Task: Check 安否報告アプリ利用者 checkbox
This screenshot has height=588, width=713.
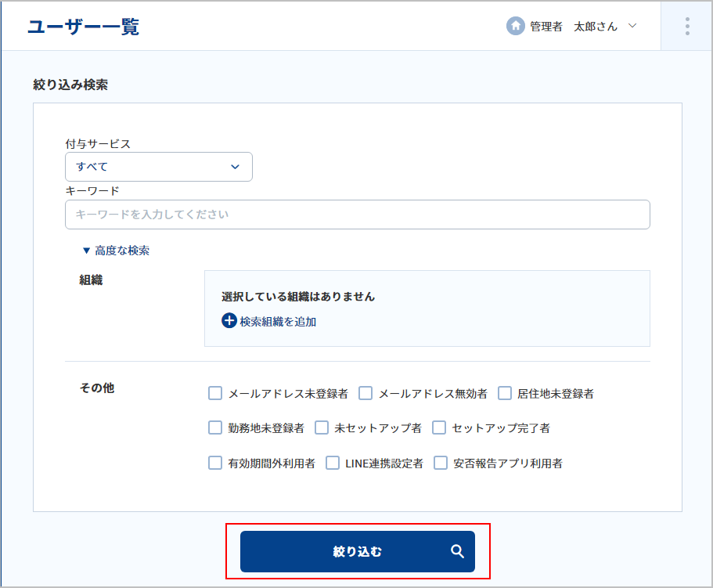Action: coord(440,463)
